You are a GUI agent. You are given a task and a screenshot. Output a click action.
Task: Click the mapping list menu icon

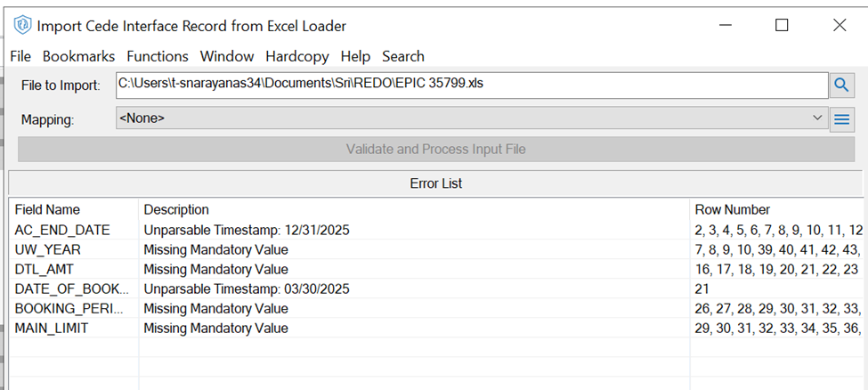click(x=841, y=118)
